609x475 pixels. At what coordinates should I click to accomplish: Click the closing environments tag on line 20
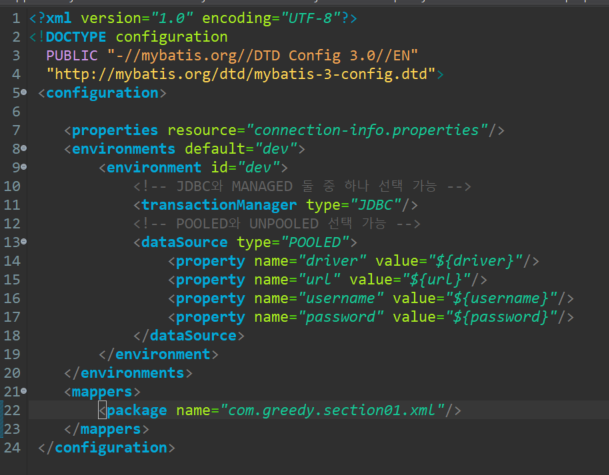click(x=128, y=373)
